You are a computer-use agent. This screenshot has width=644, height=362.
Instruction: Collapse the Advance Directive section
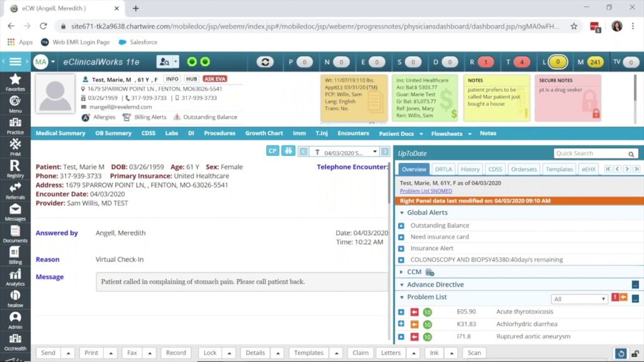(402, 285)
